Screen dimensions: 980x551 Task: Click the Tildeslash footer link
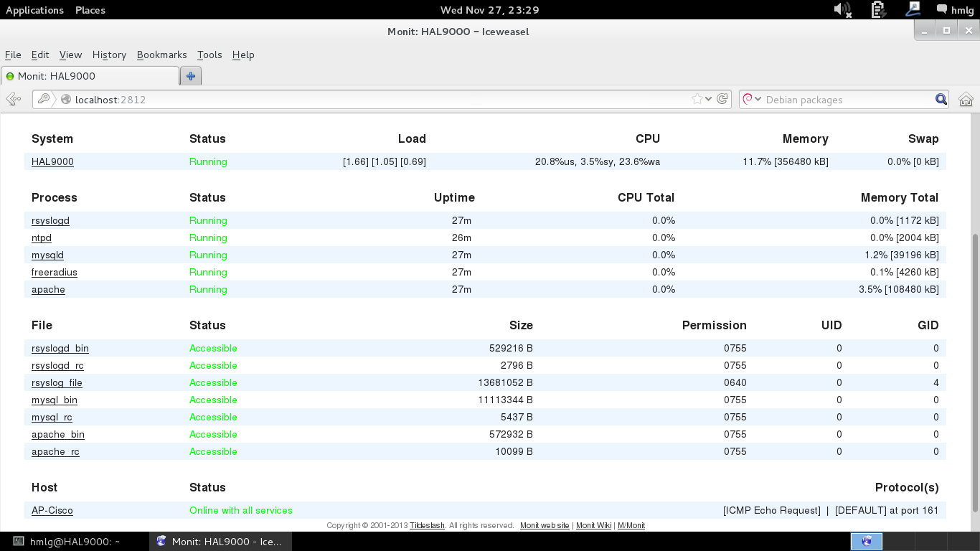(x=427, y=525)
